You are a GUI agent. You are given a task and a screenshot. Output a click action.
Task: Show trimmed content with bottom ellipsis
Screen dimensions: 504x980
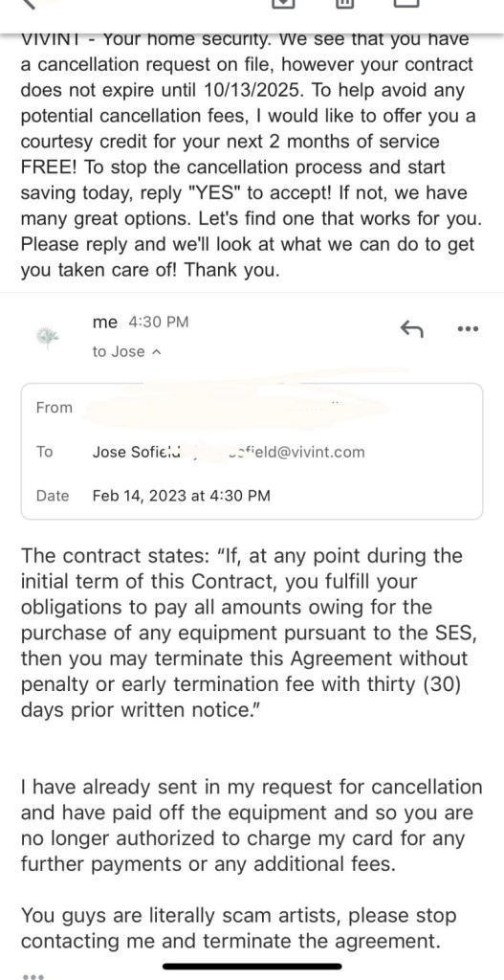coord(33,974)
